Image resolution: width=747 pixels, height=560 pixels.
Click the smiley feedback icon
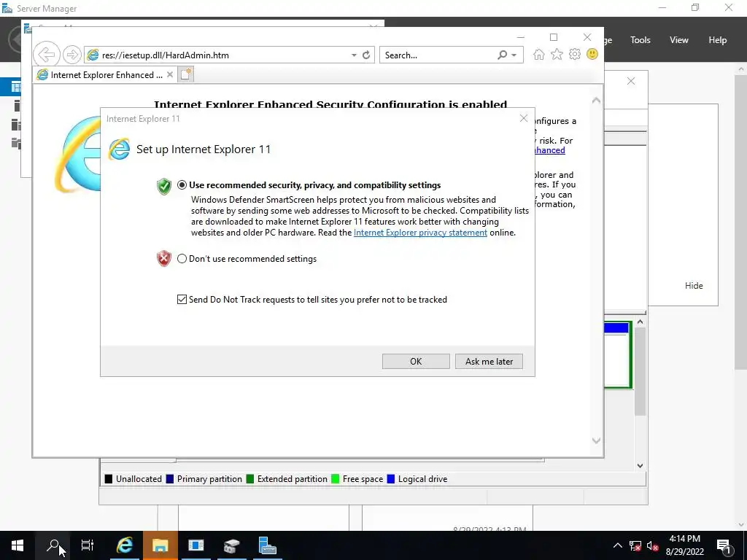click(592, 54)
